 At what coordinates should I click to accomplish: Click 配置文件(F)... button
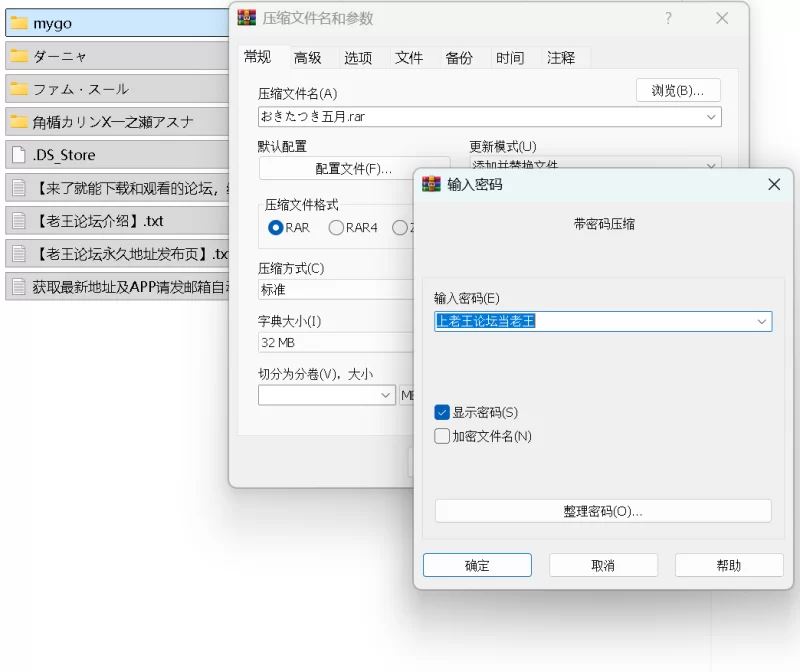coord(354,168)
